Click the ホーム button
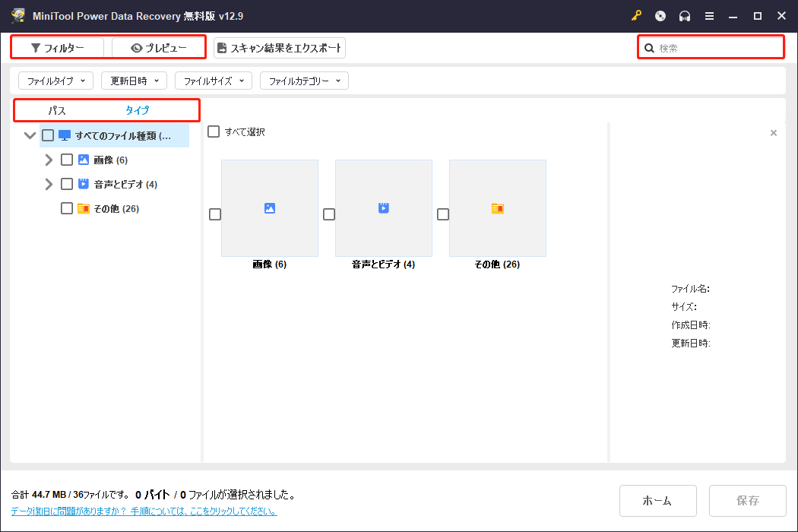The height and width of the screenshot is (532, 798). click(658, 501)
